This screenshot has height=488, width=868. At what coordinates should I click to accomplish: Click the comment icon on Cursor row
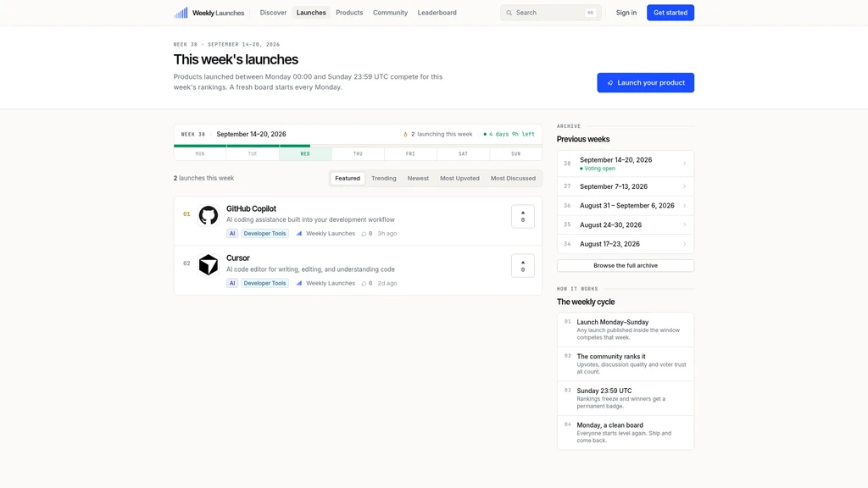click(364, 283)
